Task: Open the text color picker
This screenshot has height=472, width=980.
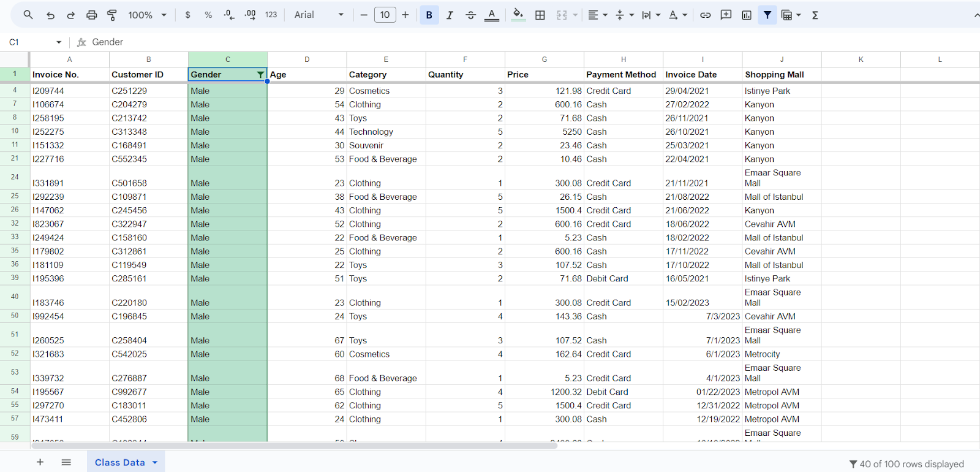Action: pyautogui.click(x=491, y=15)
